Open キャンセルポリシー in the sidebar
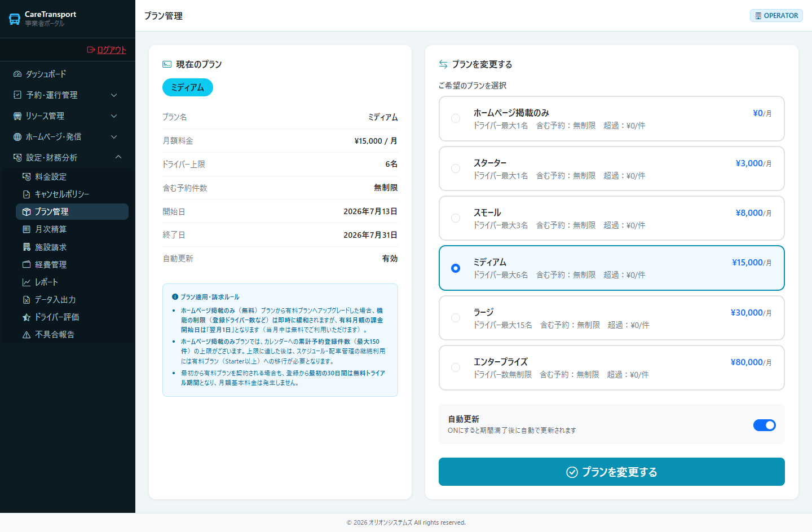The width and height of the screenshot is (812, 532). click(72, 194)
